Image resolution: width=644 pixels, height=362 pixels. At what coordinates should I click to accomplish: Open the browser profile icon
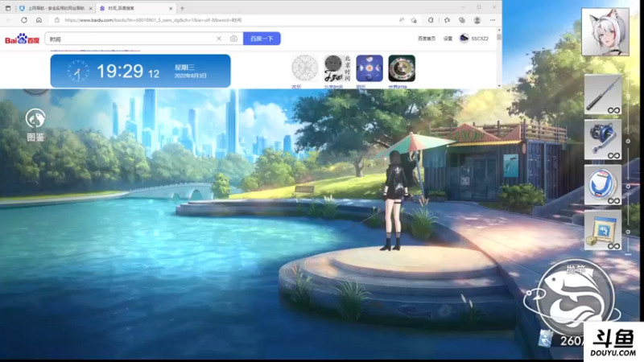click(477, 20)
